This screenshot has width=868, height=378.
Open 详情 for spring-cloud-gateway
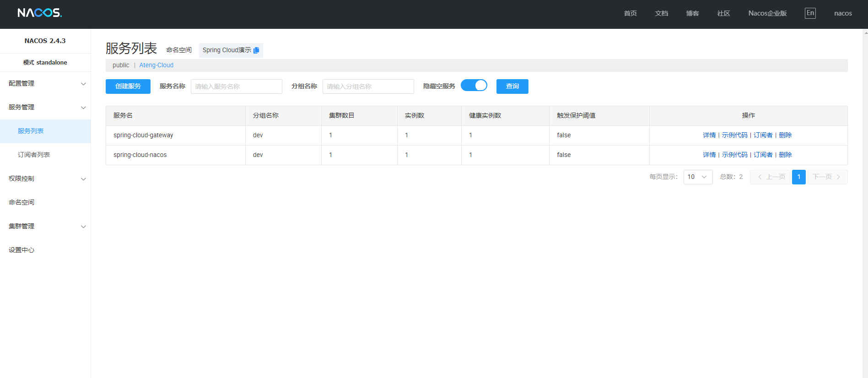click(x=709, y=135)
